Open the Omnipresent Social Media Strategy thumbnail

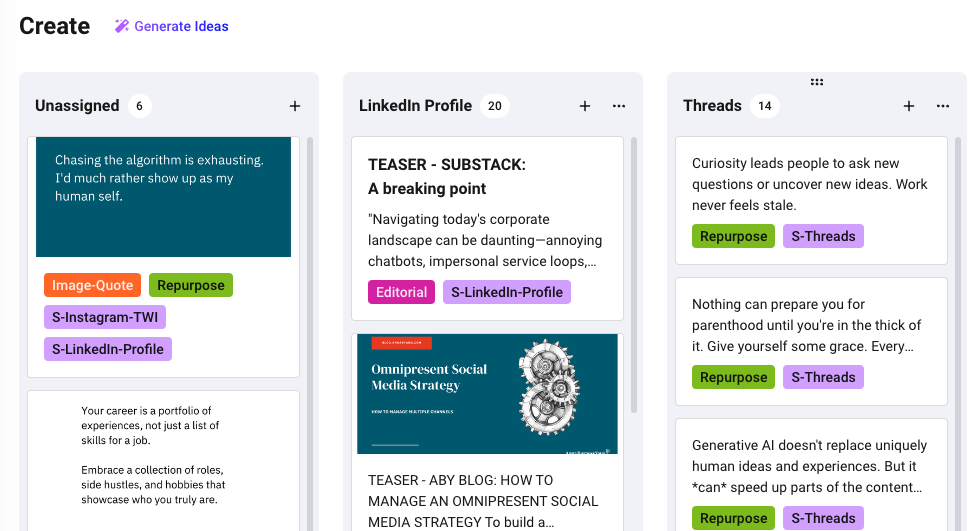coord(487,394)
